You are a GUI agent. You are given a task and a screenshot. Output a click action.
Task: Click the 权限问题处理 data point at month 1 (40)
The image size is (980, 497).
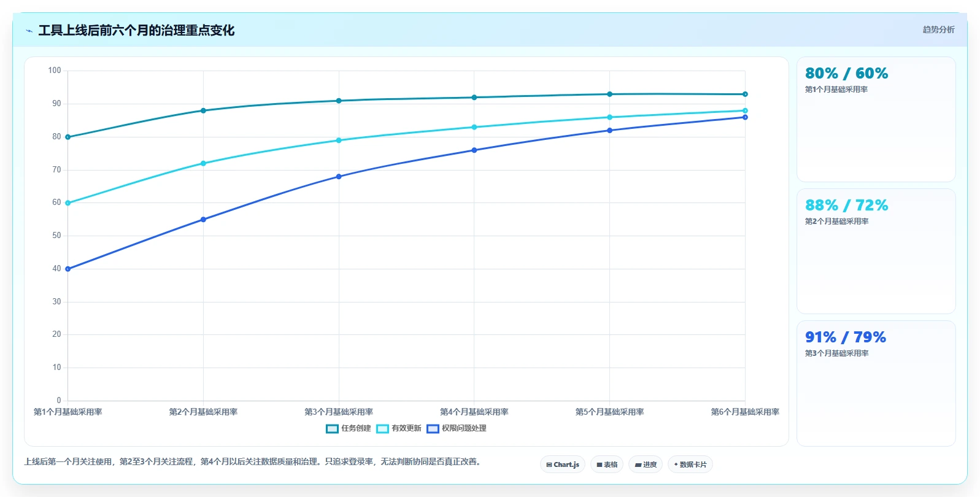pos(68,269)
